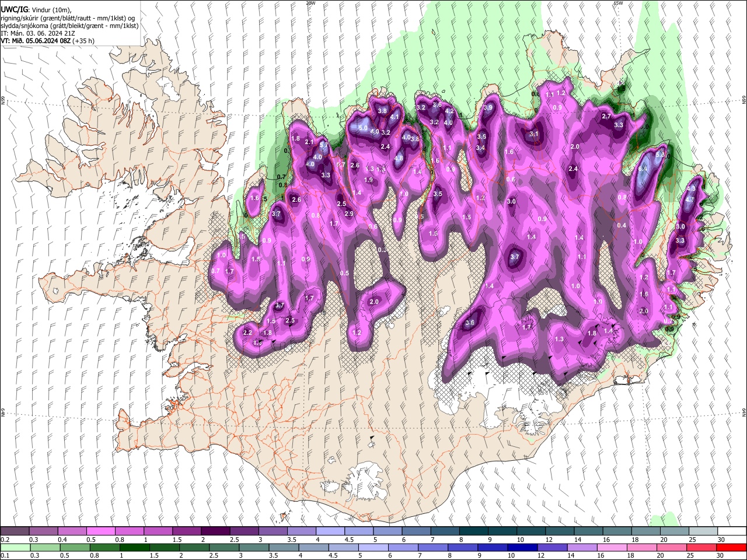Image resolution: width=747 pixels, height=560 pixels.
Task: Select the darkest green 1 swatch, bottom legend bar
Action: (135, 547)
